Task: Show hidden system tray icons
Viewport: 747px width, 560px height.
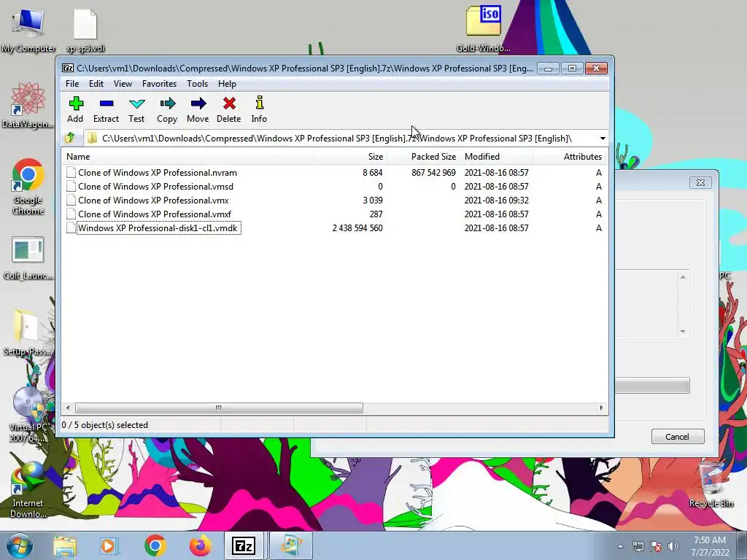Action: point(620,546)
